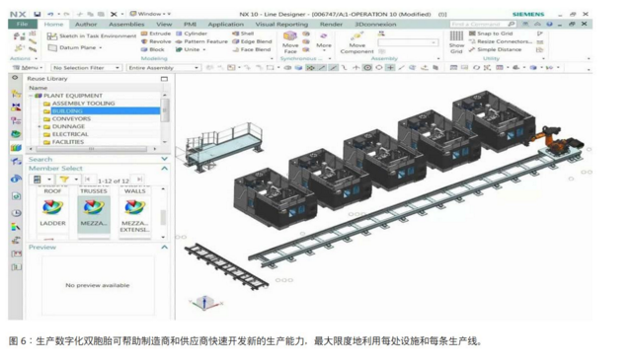Click the Undo arrow icon
634x364 pixels.
(x=50, y=14)
